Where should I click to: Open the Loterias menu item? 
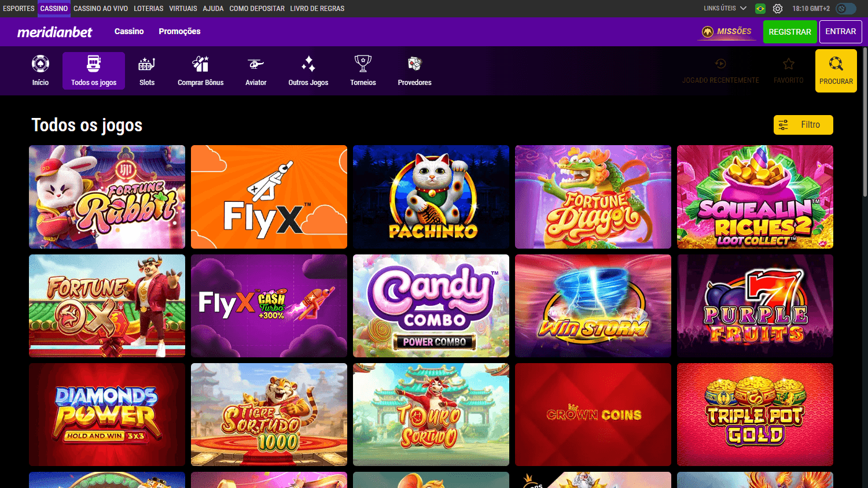149,9
